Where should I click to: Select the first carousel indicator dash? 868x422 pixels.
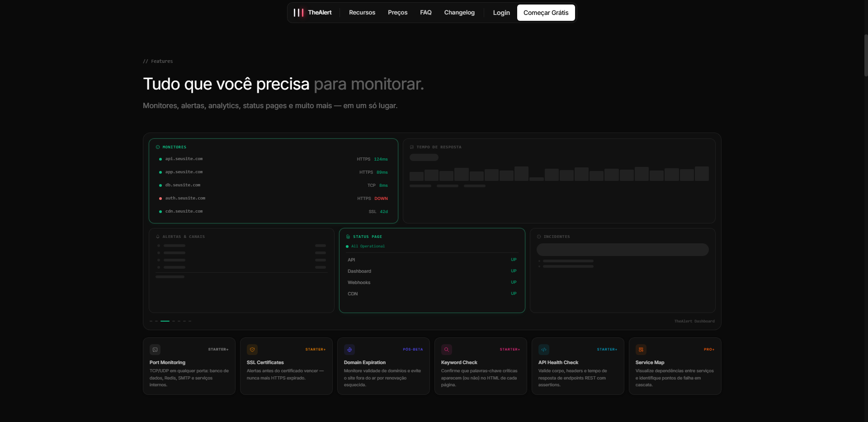(151, 321)
